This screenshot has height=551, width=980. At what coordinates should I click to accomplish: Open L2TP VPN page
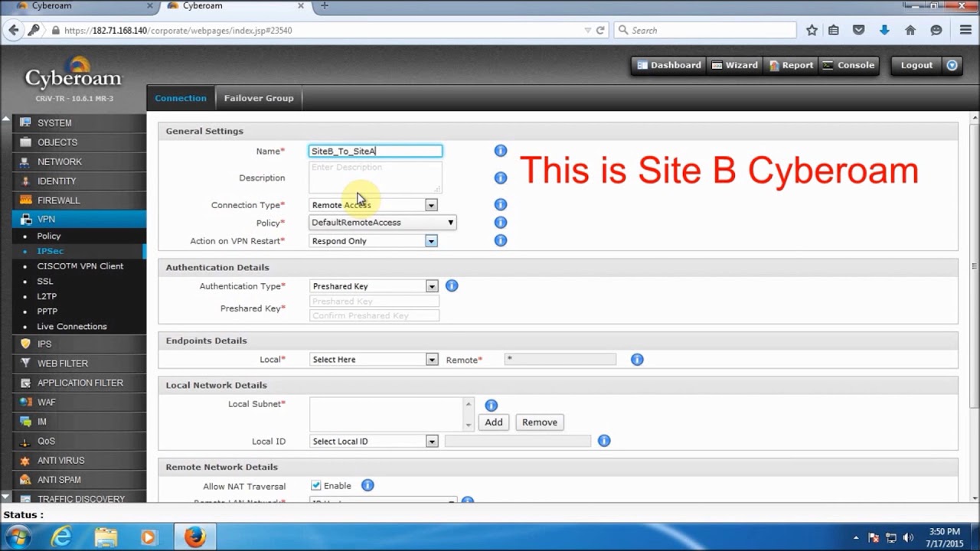[47, 296]
